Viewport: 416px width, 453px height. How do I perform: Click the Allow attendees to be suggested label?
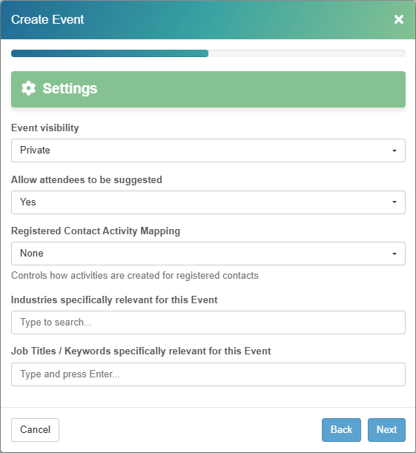pyautogui.click(x=87, y=180)
